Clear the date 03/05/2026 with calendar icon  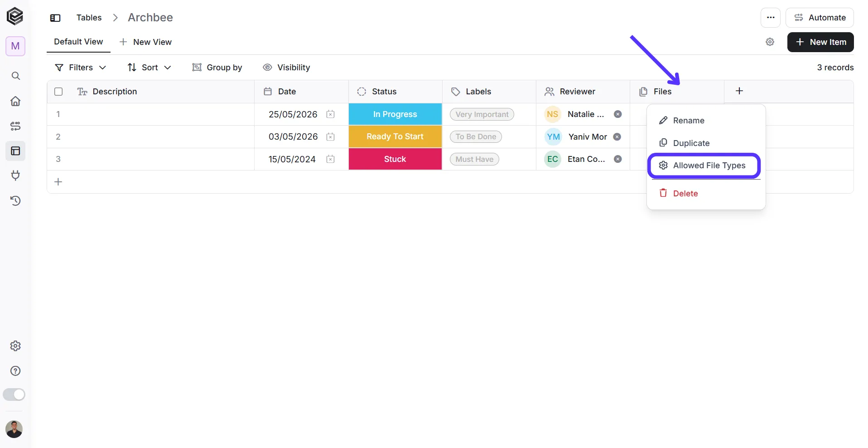click(331, 136)
